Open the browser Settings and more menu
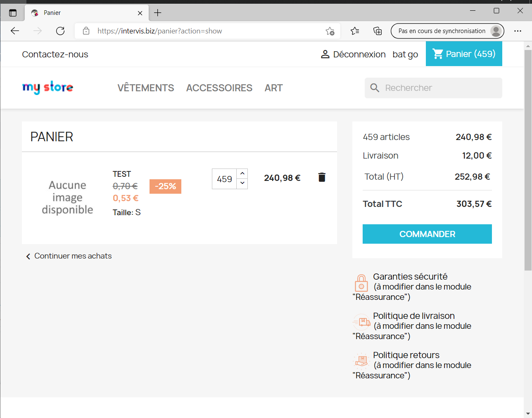 (518, 31)
